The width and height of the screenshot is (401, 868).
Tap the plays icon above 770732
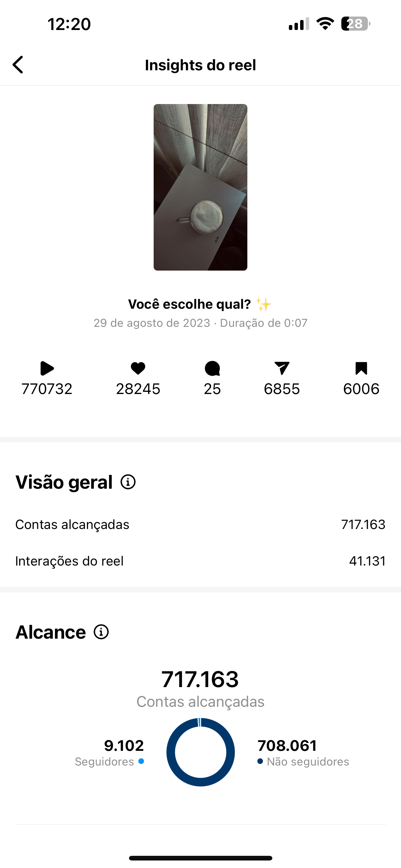47,368
